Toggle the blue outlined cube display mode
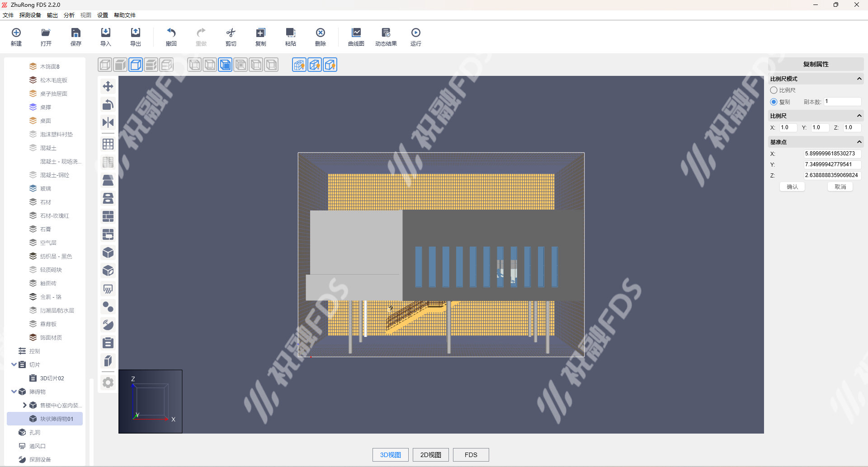The width and height of the screenshot is (868, 467). coord(136,65)
